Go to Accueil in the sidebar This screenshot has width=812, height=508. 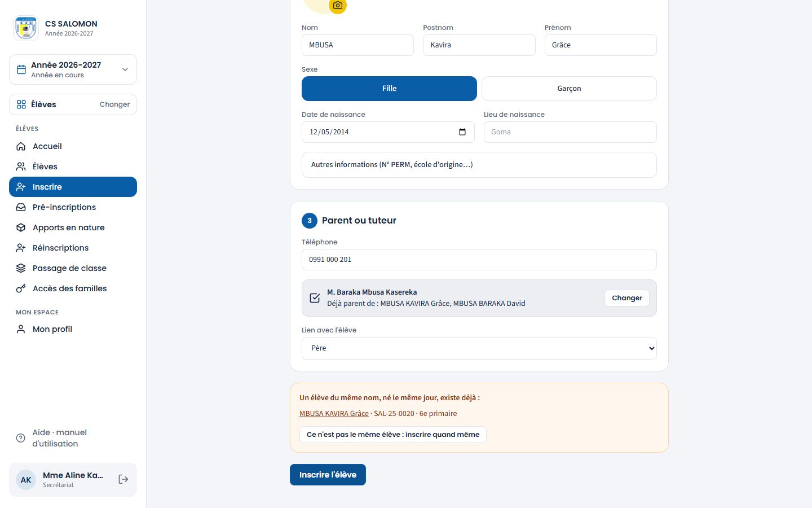coord(73,146)
